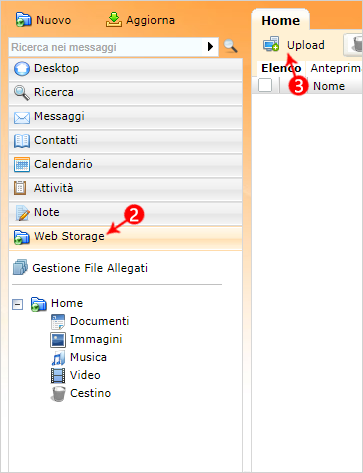The image size is (363, 473).
Task: Switch to the Anteprima view tab
Action: coord(335,68)
